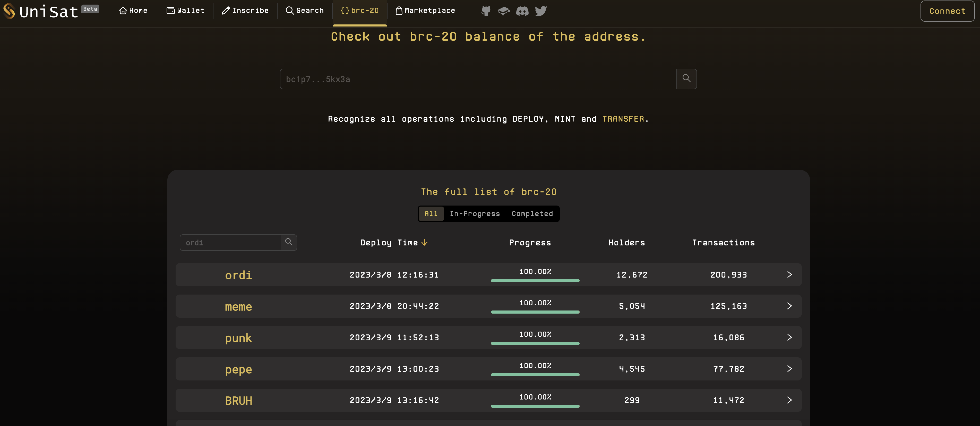Open the Wallet menu item
The width and height of the screenshot is (980, 426).
pyautogui.click(x=186, y=11)
